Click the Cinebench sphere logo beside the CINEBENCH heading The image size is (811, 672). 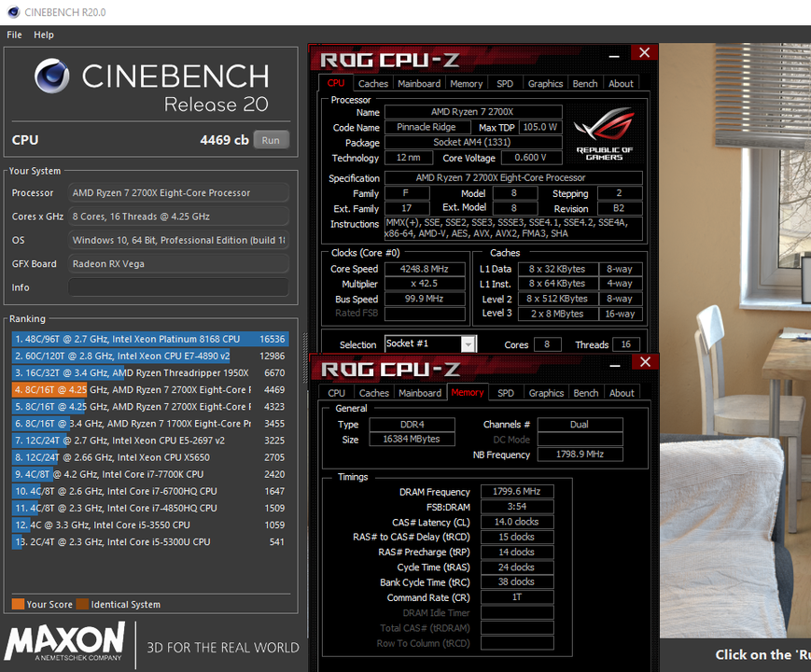click(51, 76)
